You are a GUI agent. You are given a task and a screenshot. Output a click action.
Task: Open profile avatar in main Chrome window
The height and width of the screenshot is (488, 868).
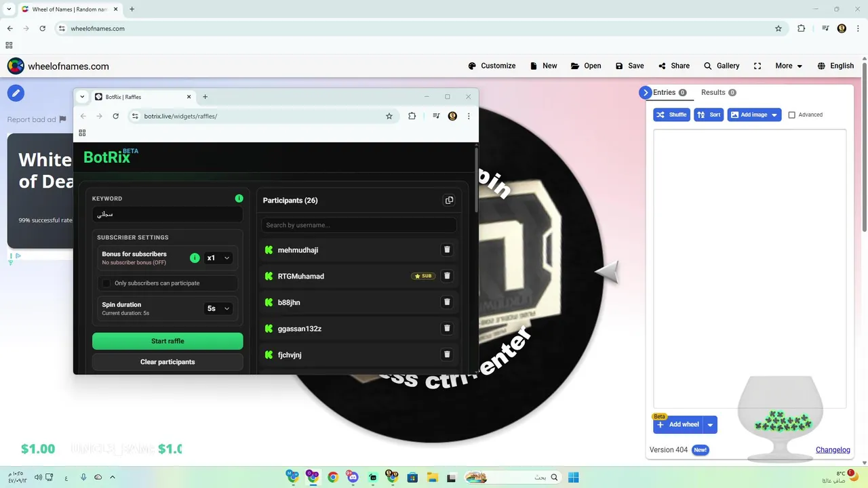pyautogui.click(x=842, y=28)
